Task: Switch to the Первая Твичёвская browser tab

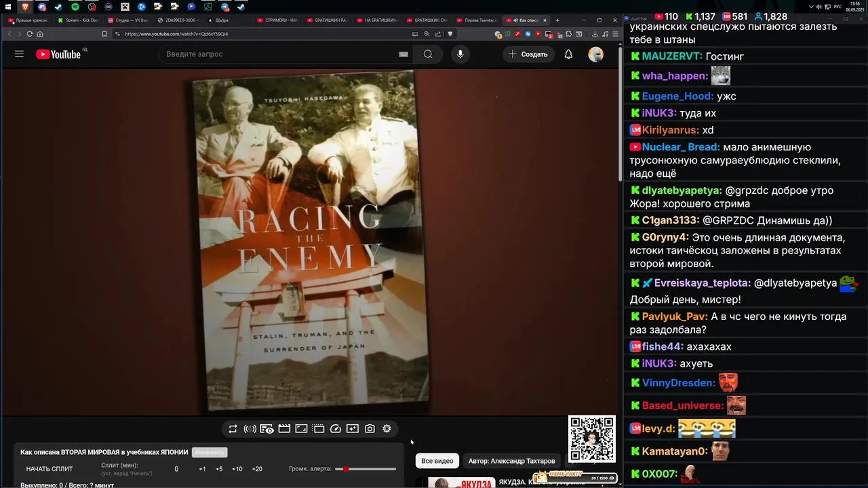Action: (477, 20)
